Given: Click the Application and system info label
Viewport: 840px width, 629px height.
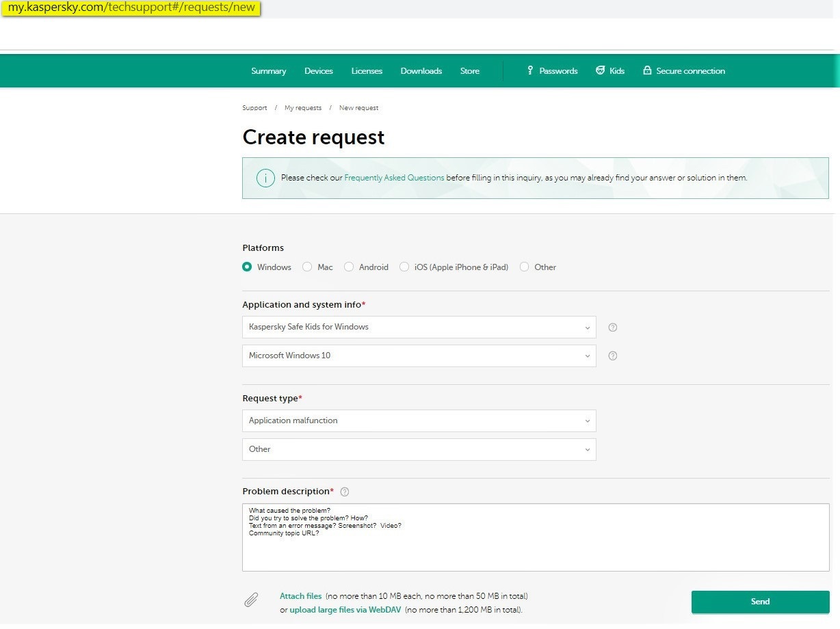Looking at the screenshot, I should 304,305.
